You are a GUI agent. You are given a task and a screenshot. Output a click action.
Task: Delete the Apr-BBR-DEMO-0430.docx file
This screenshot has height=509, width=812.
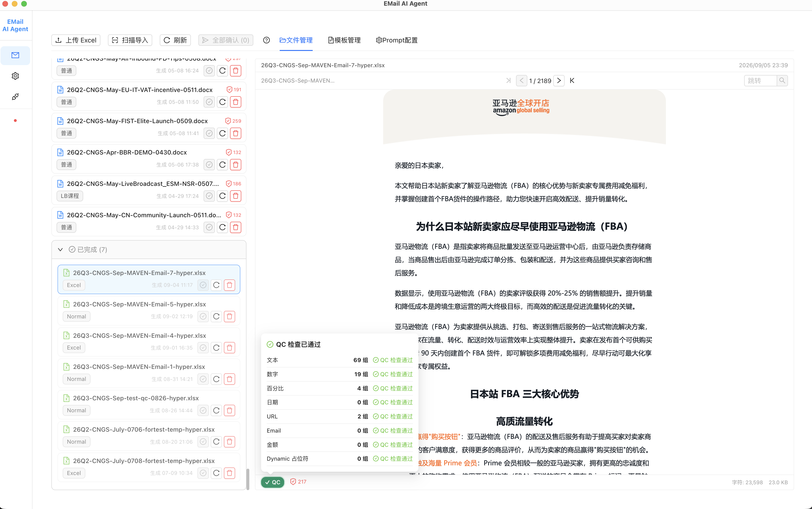tap(236, 165)
